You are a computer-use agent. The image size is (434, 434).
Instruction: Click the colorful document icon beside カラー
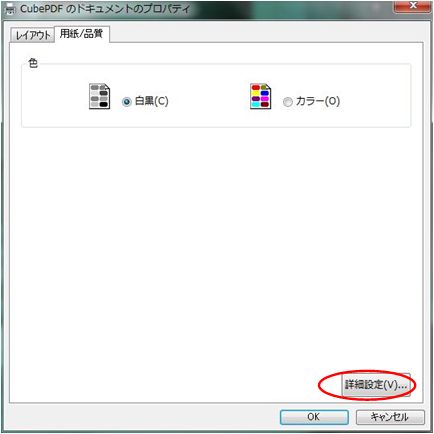click(260, 96)
